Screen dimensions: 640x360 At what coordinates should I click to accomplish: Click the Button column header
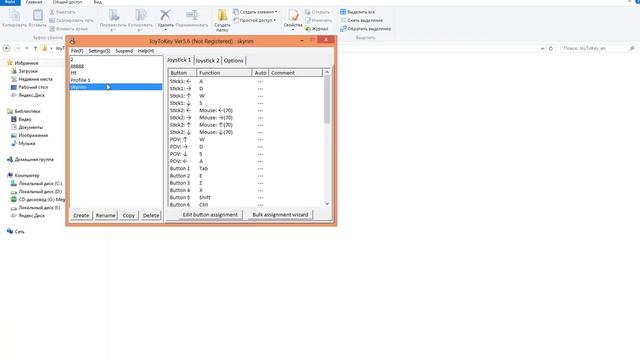[182, 73]
